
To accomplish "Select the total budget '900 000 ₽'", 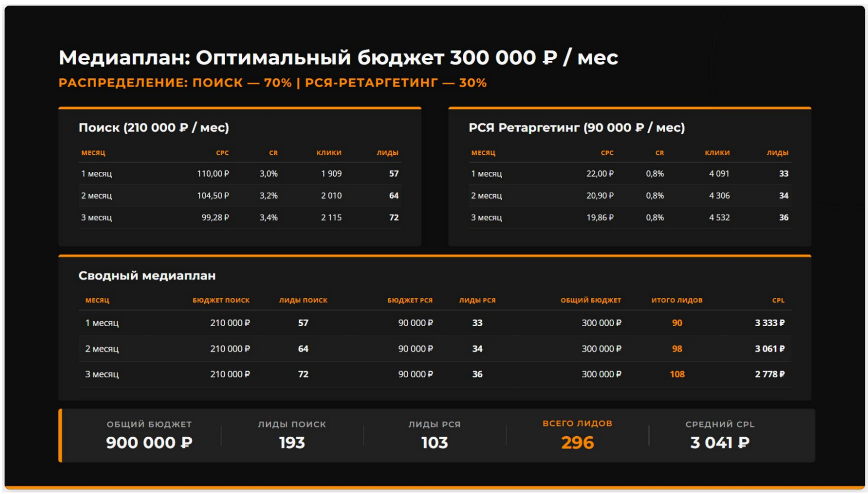I will click(149, 442).
